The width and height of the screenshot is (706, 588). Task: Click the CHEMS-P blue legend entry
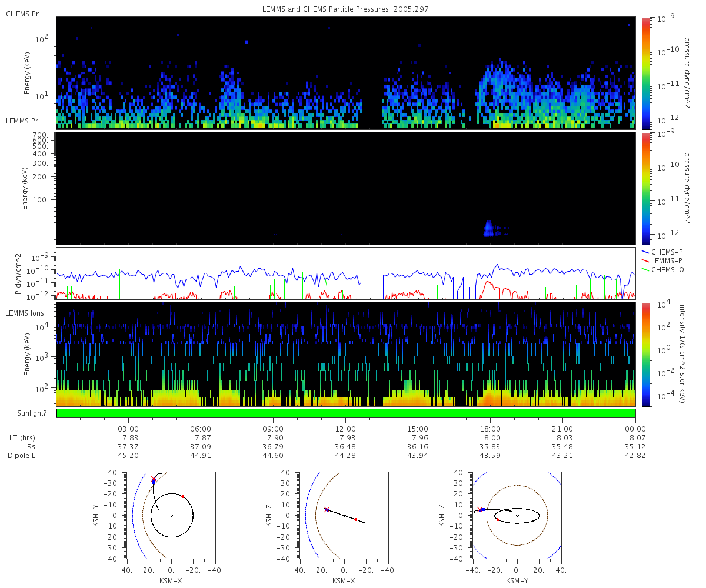665,251
